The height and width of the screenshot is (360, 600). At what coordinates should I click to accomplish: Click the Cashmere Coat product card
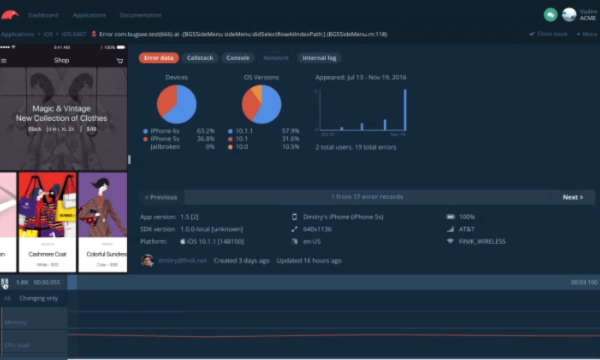pyautogui.click(x=47, y=222)
